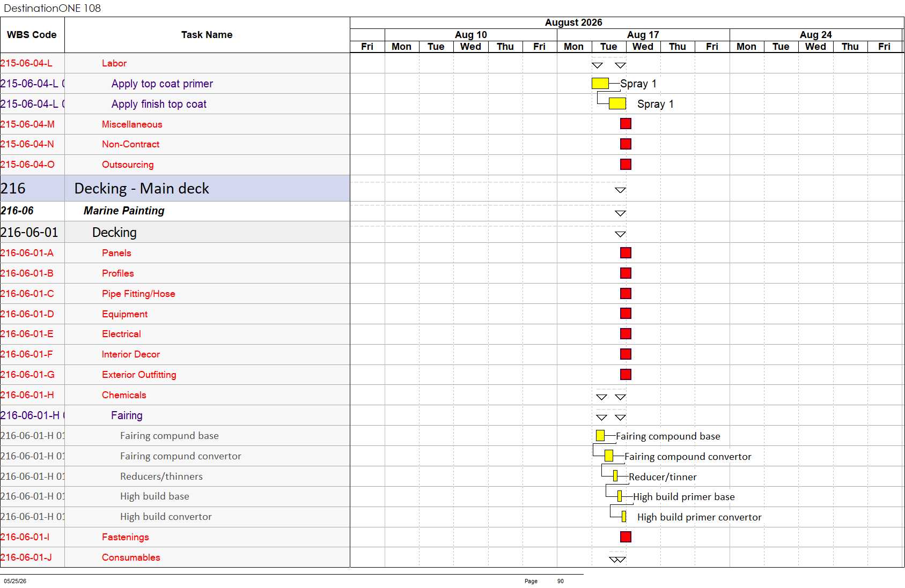The width and height of the screenshot is (905, 588).
Task: Select the High build convertor task name
Action: coord(166,517)
